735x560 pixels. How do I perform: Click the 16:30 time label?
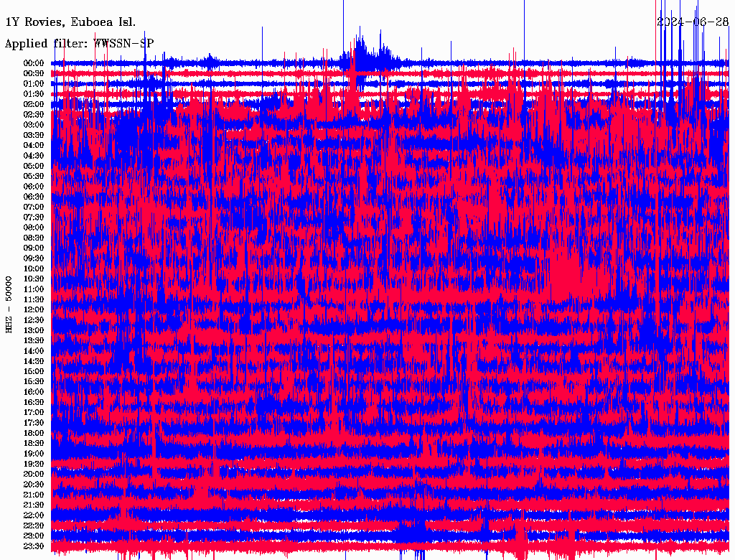[34, 402]
